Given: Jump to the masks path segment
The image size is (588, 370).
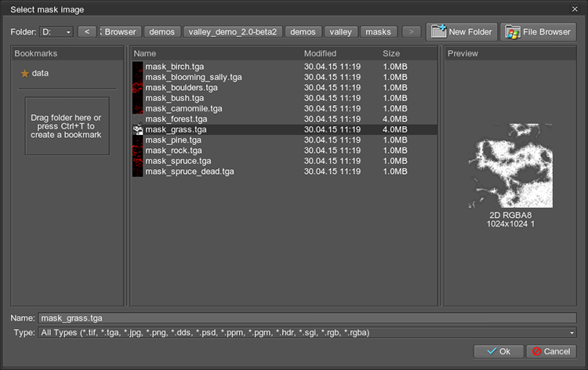Looking at the screenshot, I should pyautogui.click(x=379, y=32).
